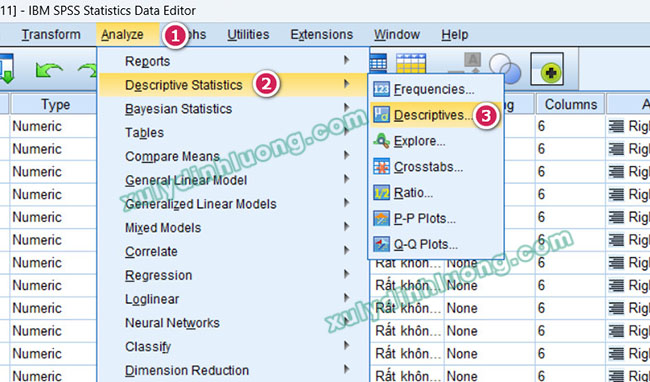Open the Reports submenu
Viewport: 650px width, 382px height.
tap(233, 61)
